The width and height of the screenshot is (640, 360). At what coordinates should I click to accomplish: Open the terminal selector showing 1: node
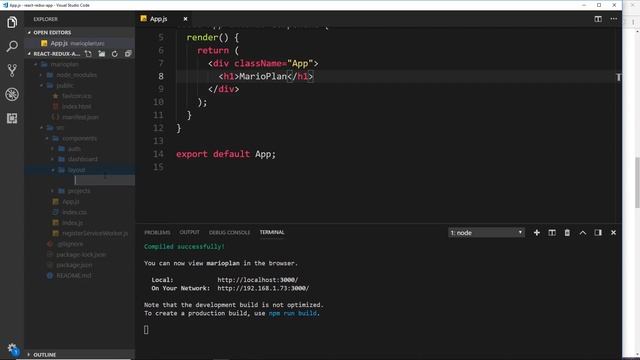486,233
